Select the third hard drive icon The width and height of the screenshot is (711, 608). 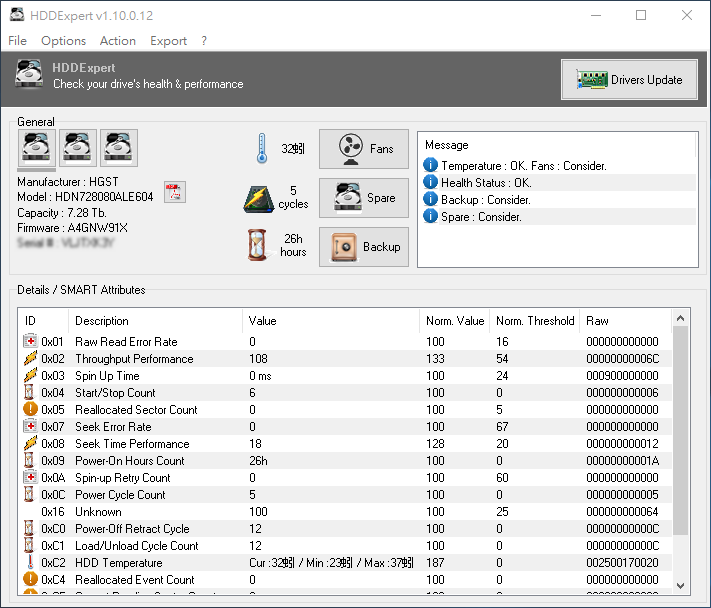click(x=118, y=148)
